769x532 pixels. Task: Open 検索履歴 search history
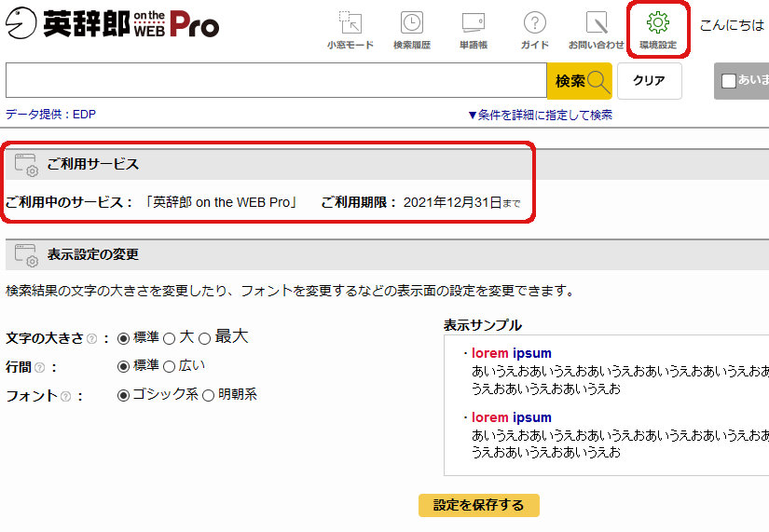coord(412,31)
